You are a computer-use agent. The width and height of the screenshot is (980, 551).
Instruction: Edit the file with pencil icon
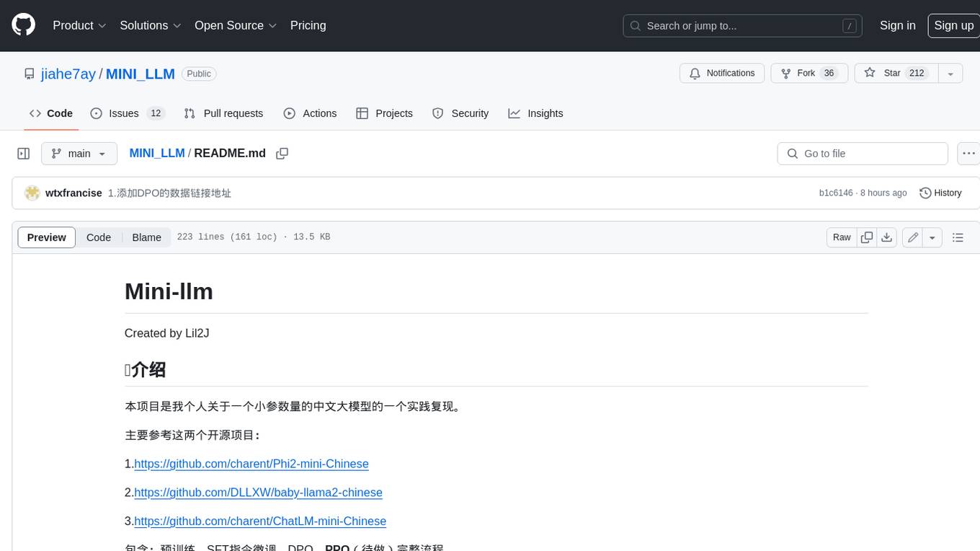pyautogui.click(x=913, y=237)
